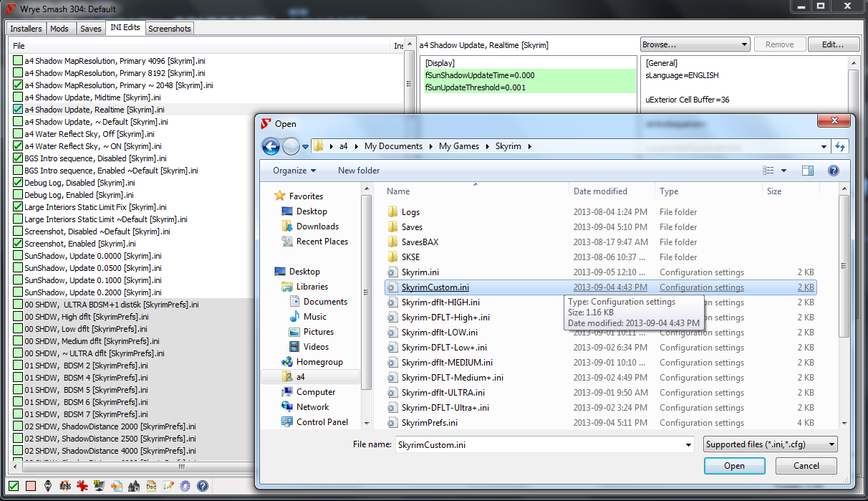The width and height of the screenshot is (868, 501).
Task: Launch Skyrim via the dragon logo status bar icon
Action: tap(48, 486)
